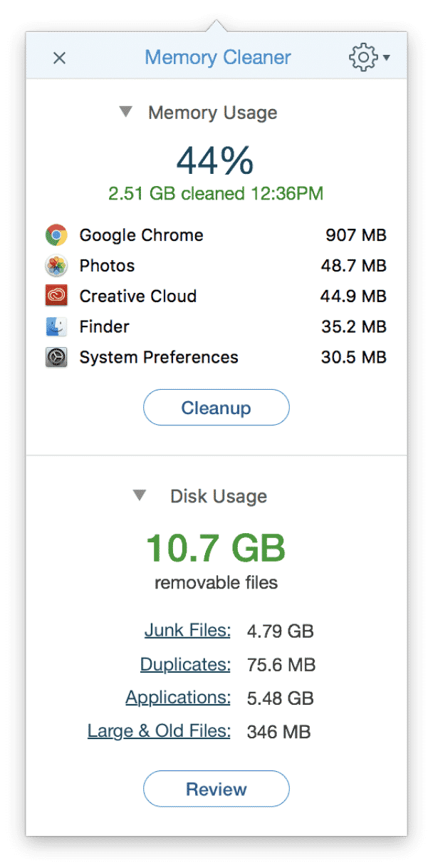Click the Memory Cleaner title
The width and height of the screenshot is (433, 868).
coord(217,57)
